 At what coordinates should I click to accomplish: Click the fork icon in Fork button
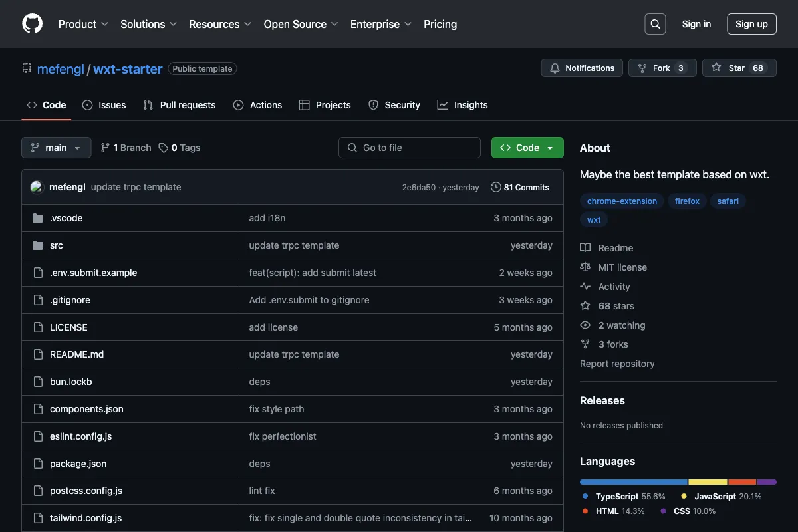(x=642, y=68)
